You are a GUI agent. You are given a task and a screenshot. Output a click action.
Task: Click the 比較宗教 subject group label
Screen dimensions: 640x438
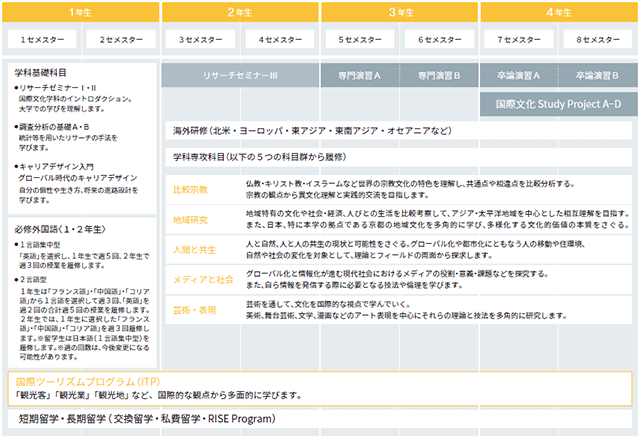coord(190,189)
